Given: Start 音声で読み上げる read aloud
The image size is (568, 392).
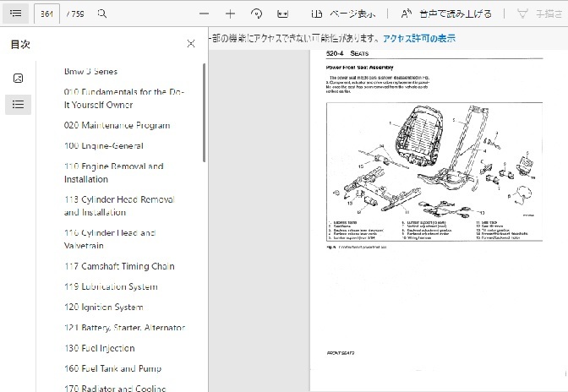Looking at the screenshot, I should 446,14.
